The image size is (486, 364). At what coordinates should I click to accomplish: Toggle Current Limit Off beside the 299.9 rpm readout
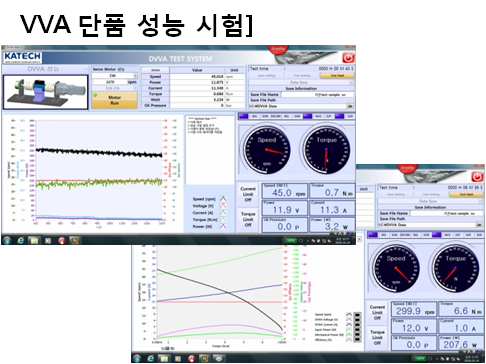pos(377,313)
